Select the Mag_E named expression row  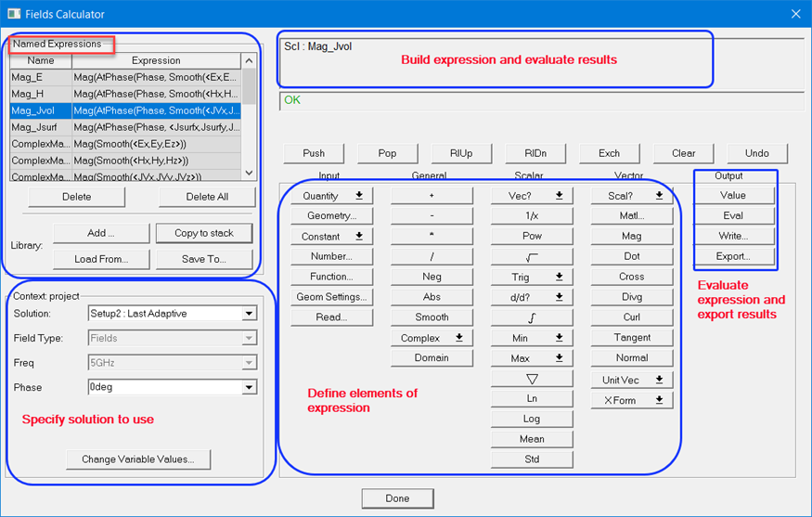click(x=41, y=77)
